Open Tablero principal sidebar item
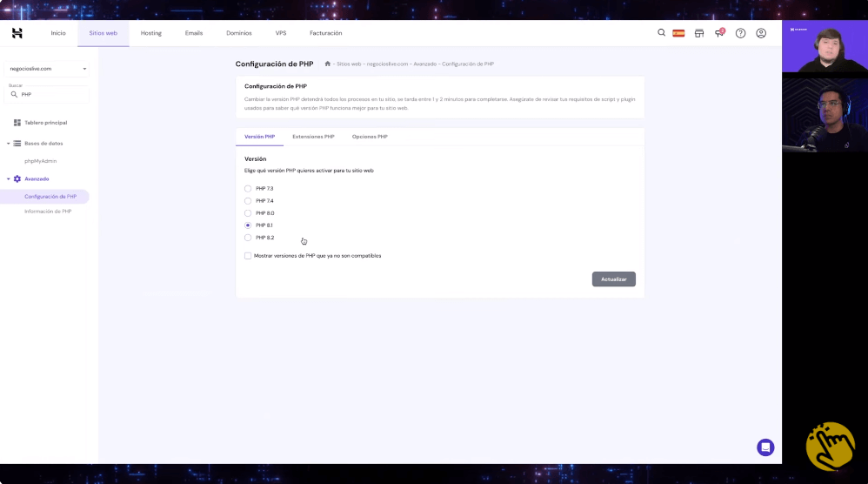 pyautogui.click(x=45, y=123)
